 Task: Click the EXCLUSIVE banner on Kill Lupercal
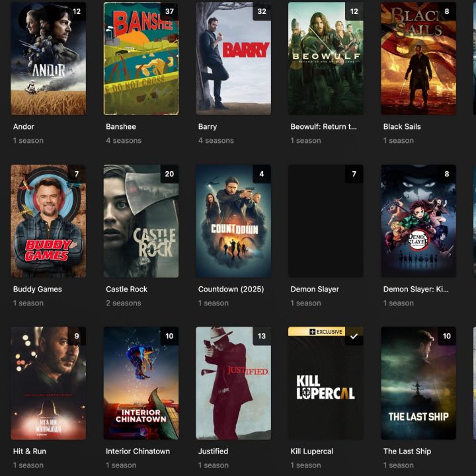[317, 331]
